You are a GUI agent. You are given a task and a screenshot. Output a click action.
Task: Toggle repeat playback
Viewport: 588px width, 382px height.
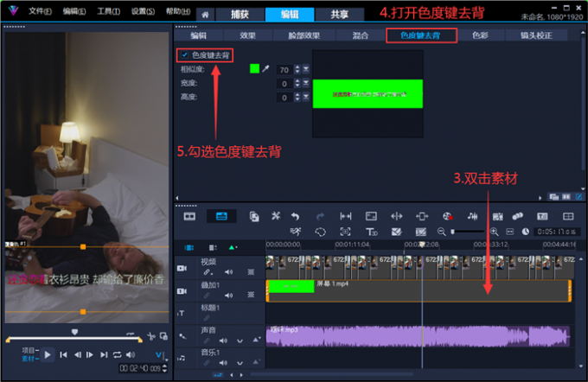point(117,354)
